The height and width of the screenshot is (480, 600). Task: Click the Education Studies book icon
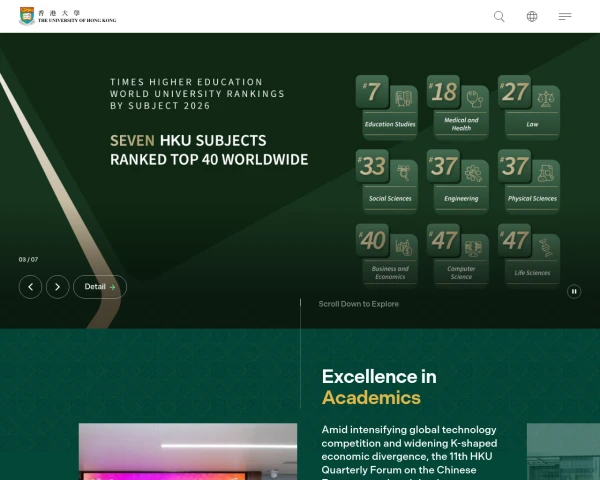tap(403, 99)
